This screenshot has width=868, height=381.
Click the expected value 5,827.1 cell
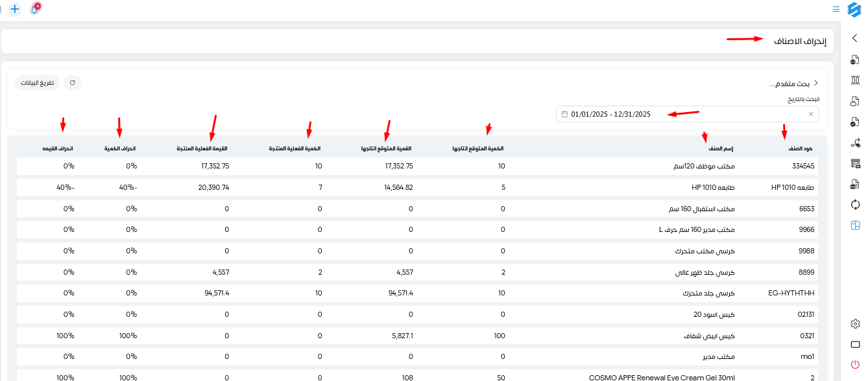(403, 336)
